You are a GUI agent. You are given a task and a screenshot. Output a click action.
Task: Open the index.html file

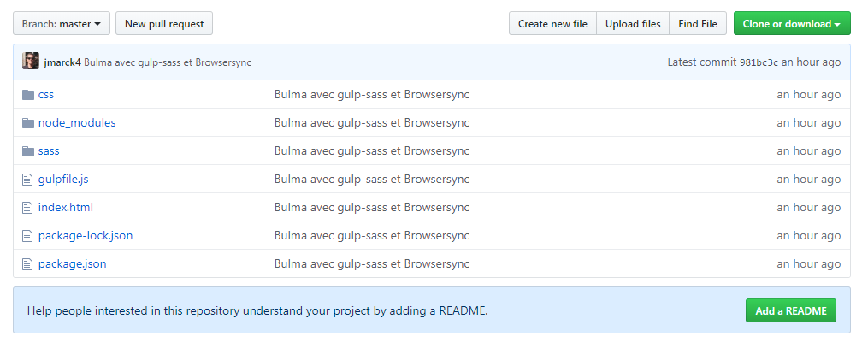(x=65, y=208)
